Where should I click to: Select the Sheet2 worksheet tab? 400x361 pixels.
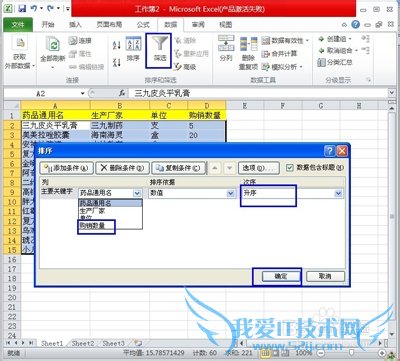[83, 343]
